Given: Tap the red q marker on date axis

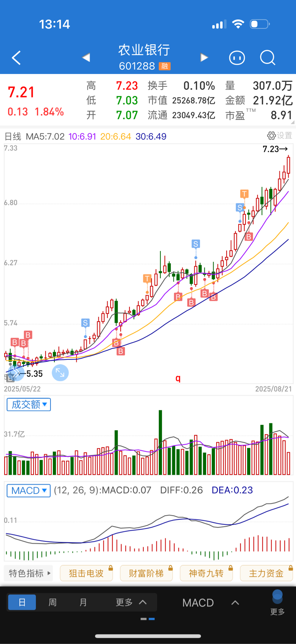Looking at the screenshot, I should (178, 378).
